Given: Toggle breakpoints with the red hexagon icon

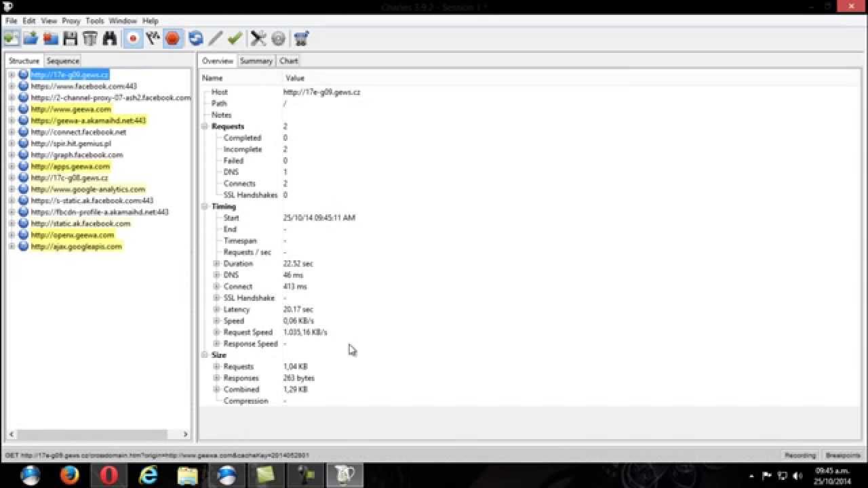Looking at the screenshot, I should click(x=173, y=39).
